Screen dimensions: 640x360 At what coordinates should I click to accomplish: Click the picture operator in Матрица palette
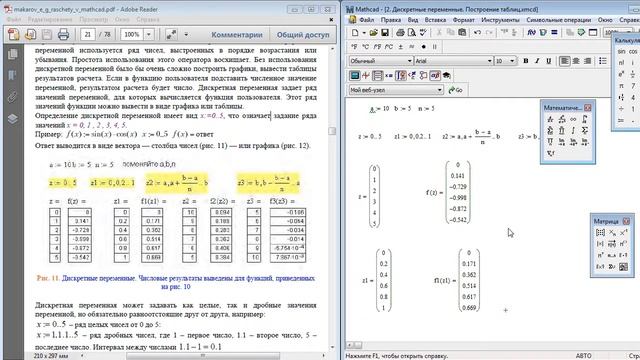point(623,267)
